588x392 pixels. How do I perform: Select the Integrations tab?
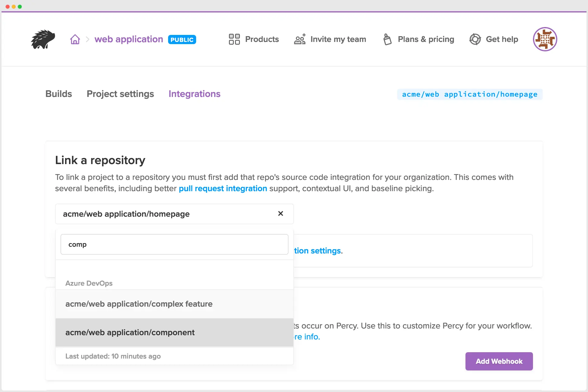(x=195, y=94)
